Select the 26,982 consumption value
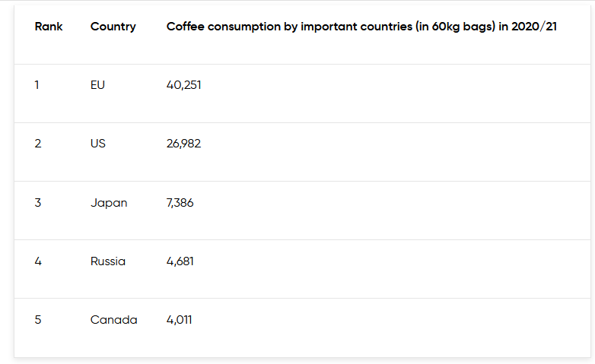This screenshot has height=364, width=595. point(183,144)
